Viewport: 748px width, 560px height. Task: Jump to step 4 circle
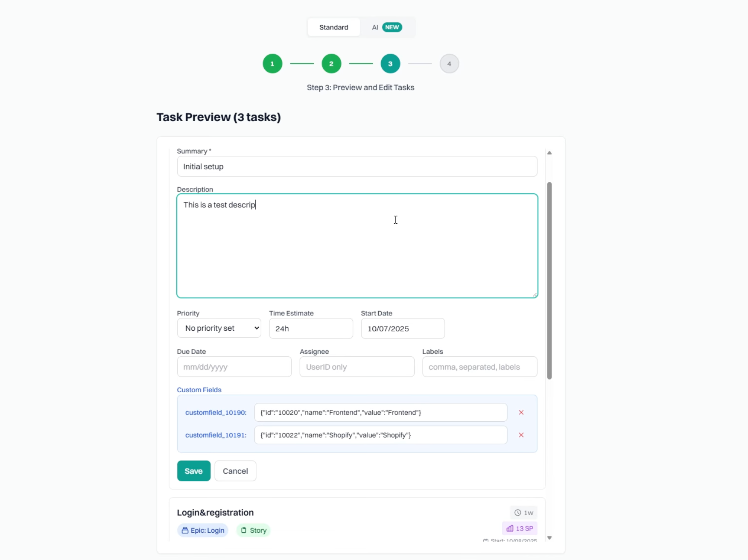449,64
